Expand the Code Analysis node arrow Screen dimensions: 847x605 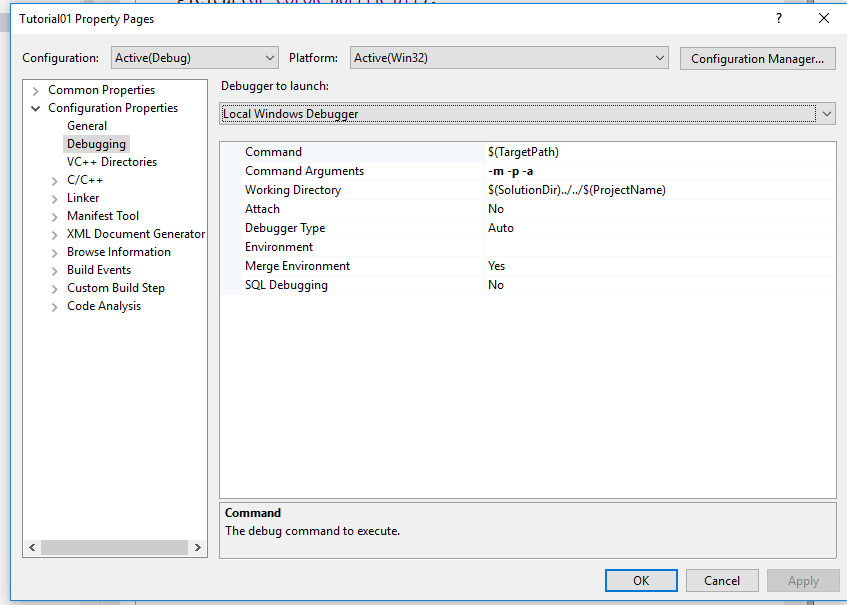55,307
